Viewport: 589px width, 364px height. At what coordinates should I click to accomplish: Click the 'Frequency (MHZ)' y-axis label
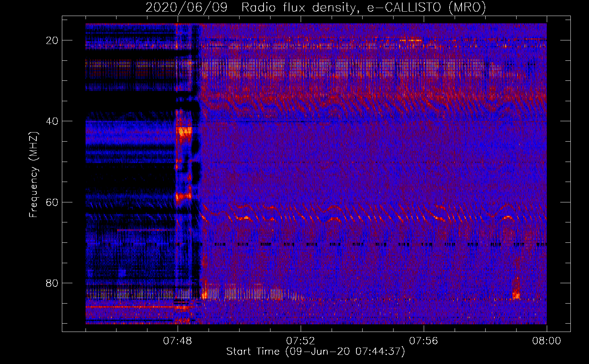[x=33, y=175]
